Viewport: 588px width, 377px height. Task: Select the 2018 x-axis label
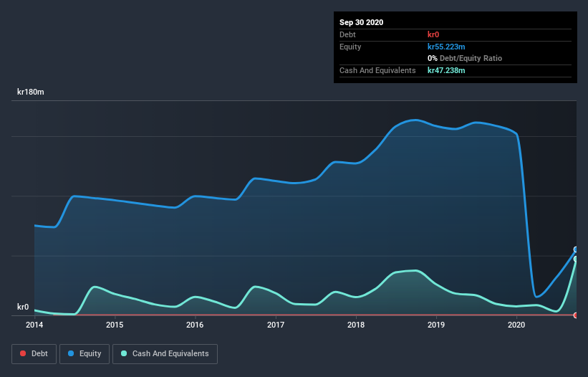(356, 325)
